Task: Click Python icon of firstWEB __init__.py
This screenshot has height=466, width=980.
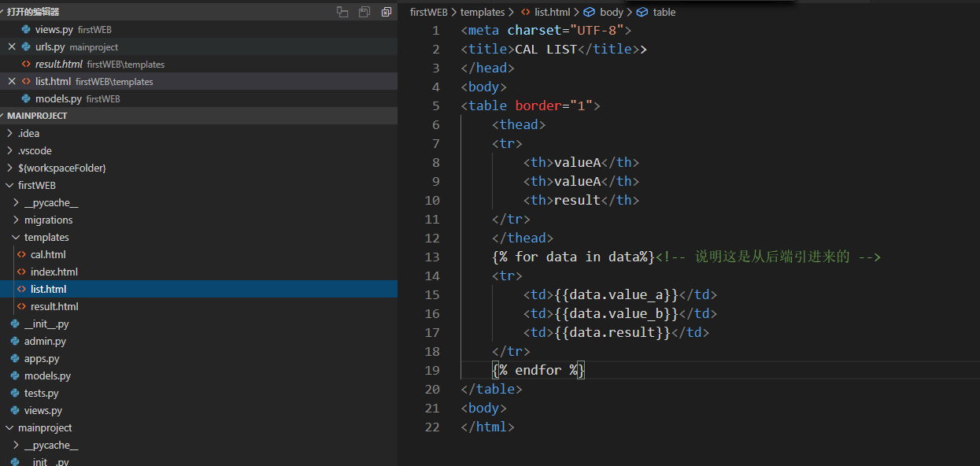Action: pyautogui.click(x=15, y=324)
